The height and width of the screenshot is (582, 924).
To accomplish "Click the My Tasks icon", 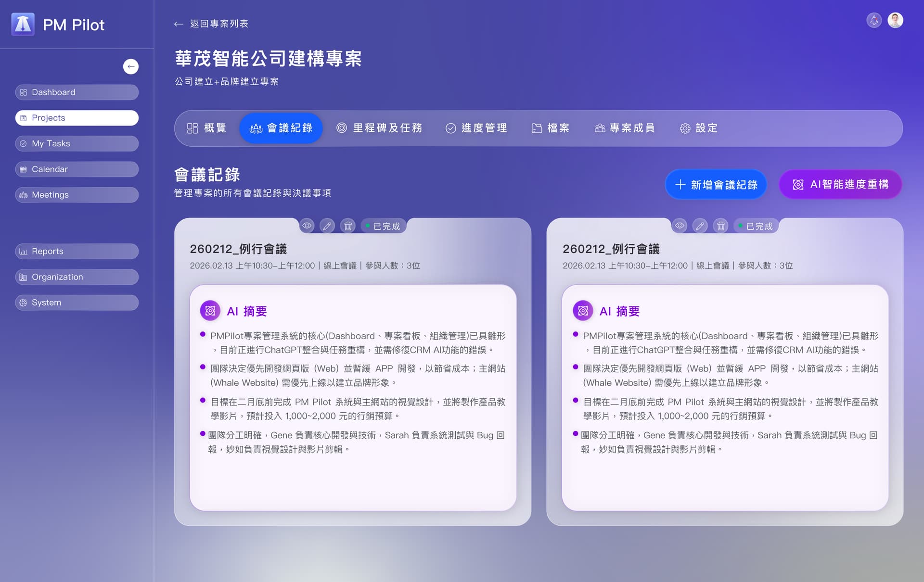I will click(23, 143).
